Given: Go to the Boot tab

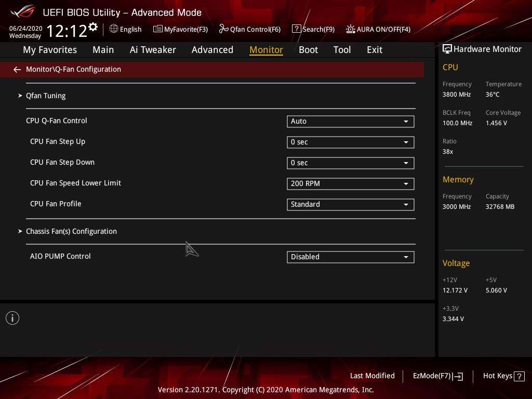Looking at the screenshot, I should coord(308,50).
